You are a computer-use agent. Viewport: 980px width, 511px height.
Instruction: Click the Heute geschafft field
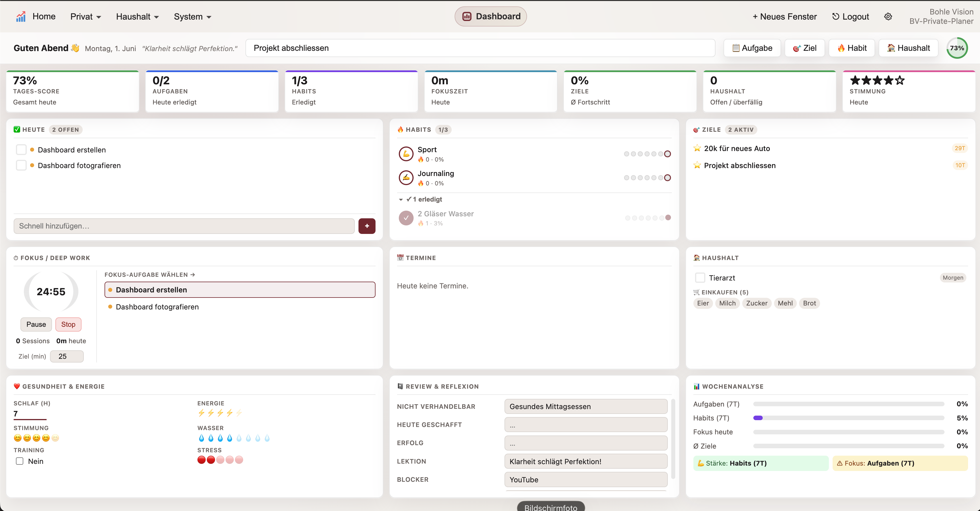586,425
